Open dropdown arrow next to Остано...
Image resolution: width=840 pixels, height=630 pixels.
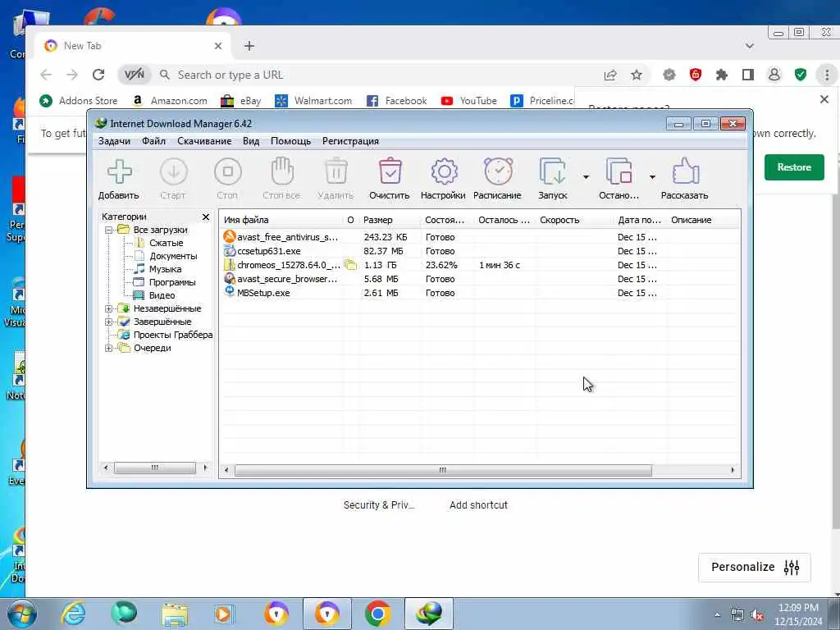652,177
